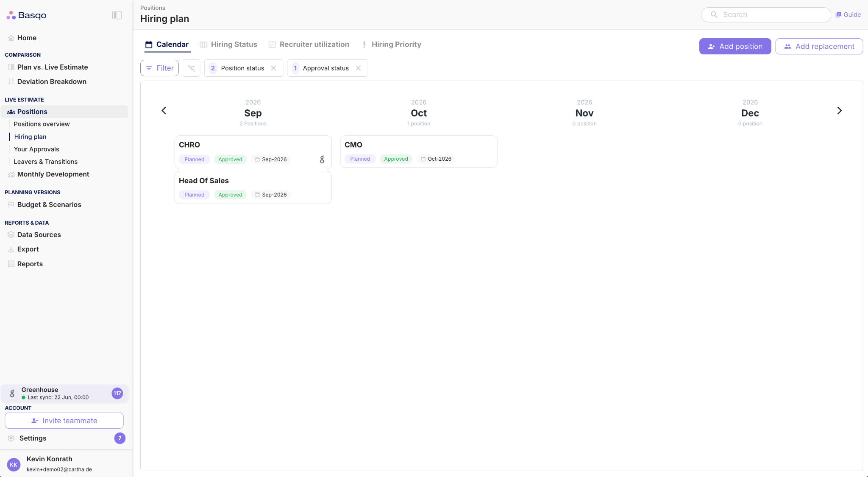Go to previous months arrow
This screenshot has width=868, height=477.
pyautogui.click(x=164, y=111)
